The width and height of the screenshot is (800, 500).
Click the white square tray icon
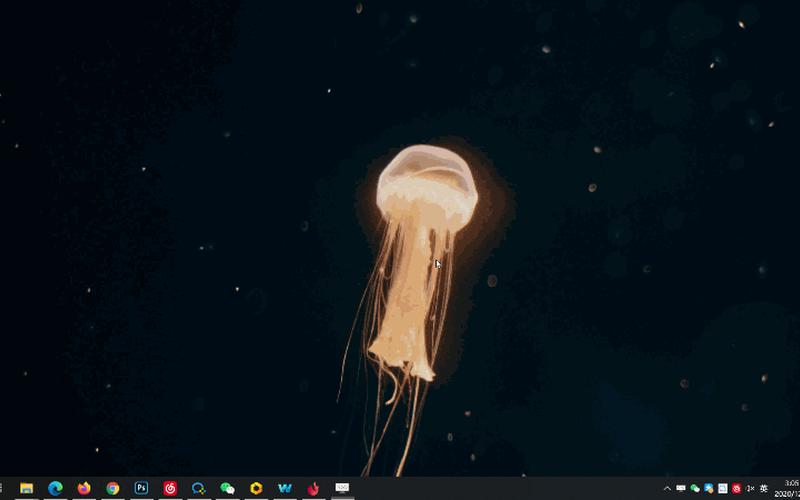coord(722,488)
